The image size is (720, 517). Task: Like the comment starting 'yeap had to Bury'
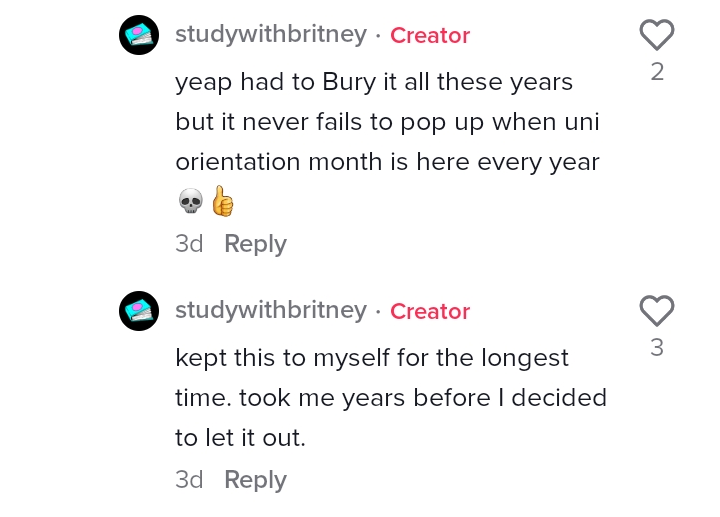657,35
